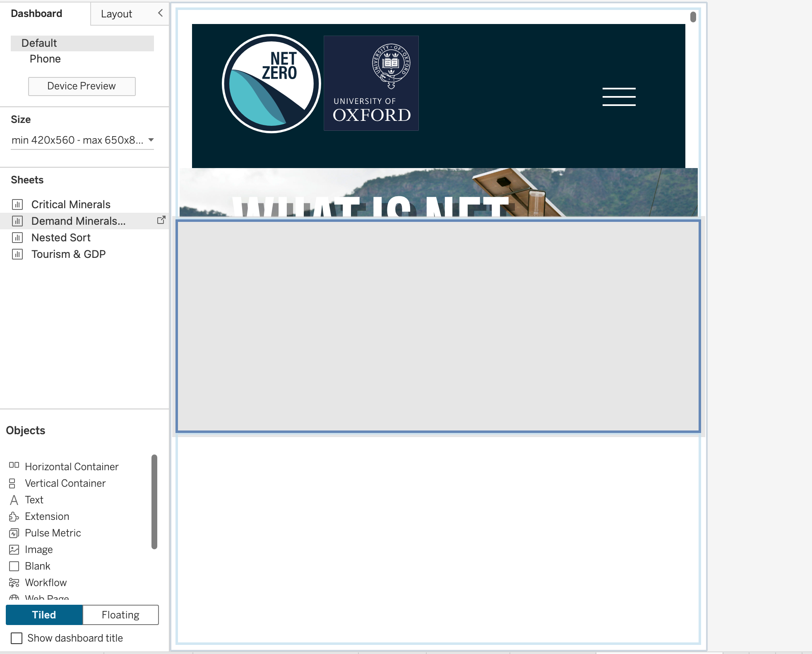Choose the Extension object icon
The height and width of the screenshot is (654, 812).
tap(14, 517)
